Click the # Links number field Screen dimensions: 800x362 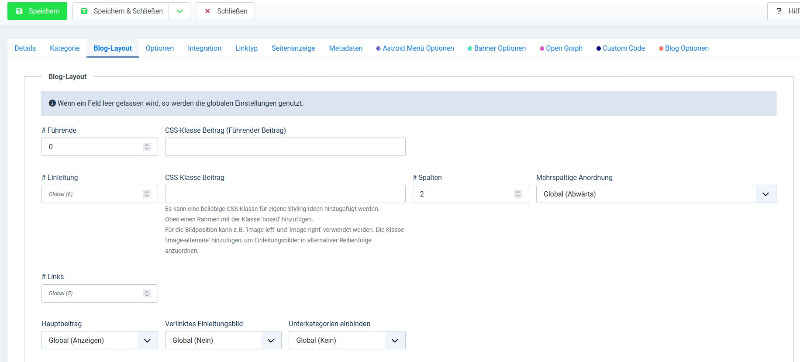click(x=99, y=293)
